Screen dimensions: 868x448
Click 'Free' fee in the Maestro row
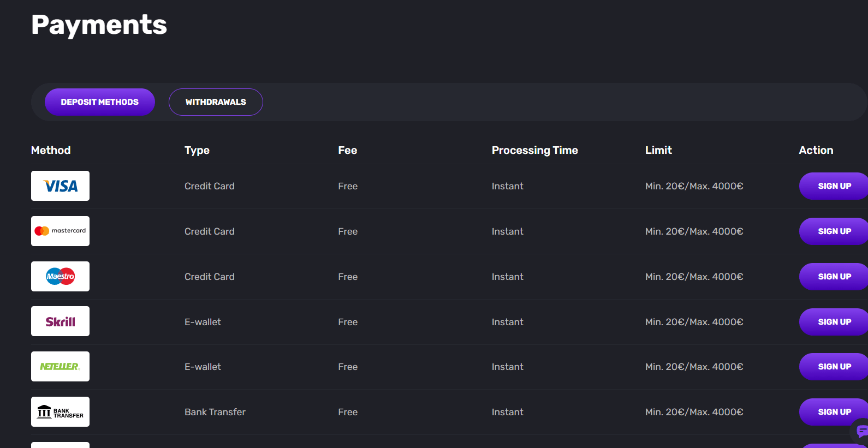click(348, 277)
